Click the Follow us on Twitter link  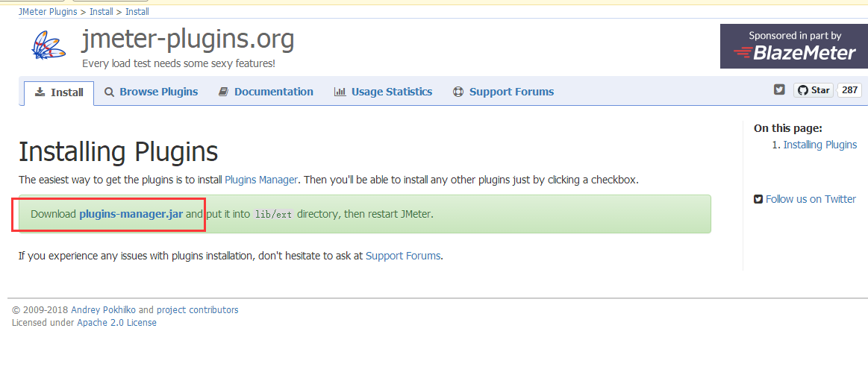click(811, 199)
